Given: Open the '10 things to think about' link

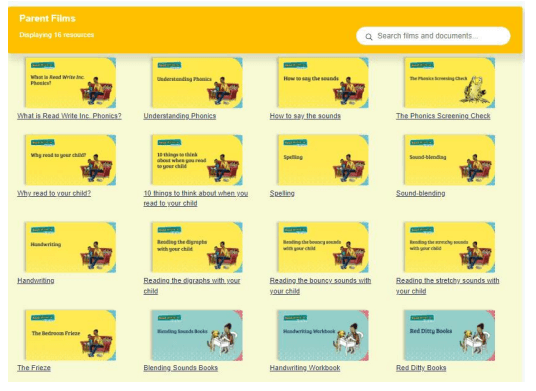Looking at the screenshot, I should coord(196,198).
